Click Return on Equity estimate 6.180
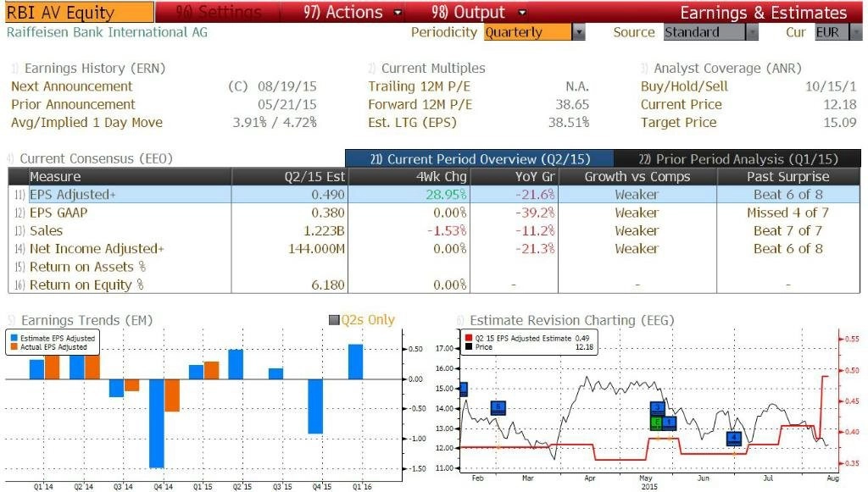 pos(328,285)
